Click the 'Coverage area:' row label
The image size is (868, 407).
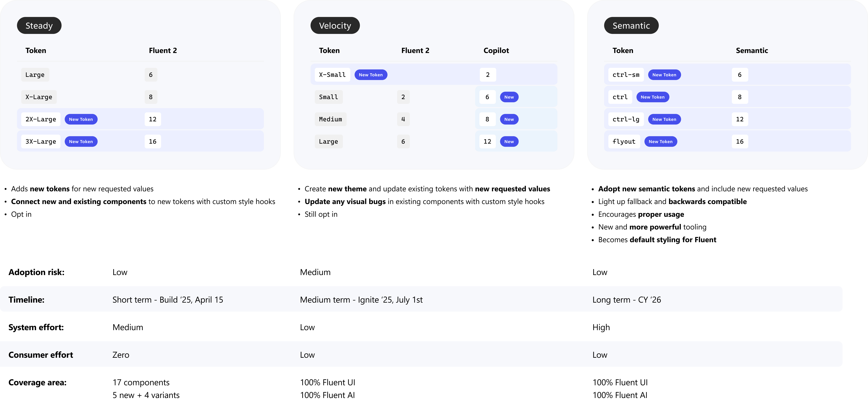37,382
